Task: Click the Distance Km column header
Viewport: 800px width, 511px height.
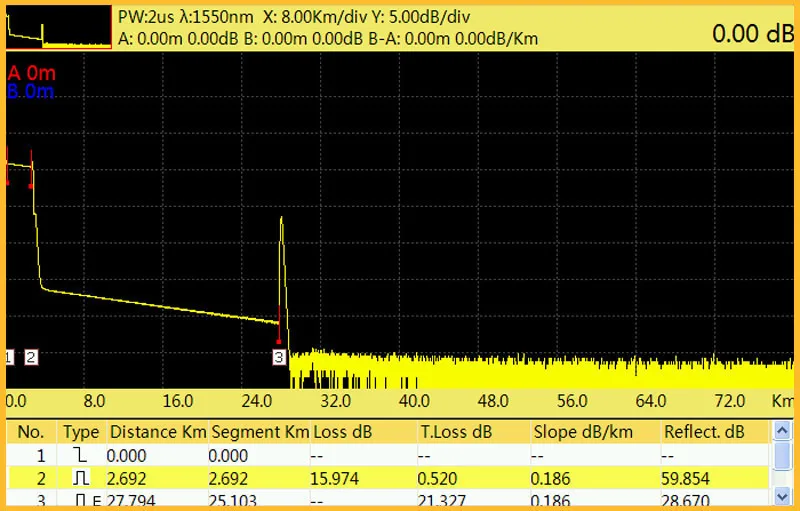Action: click(x=158, y=432)
